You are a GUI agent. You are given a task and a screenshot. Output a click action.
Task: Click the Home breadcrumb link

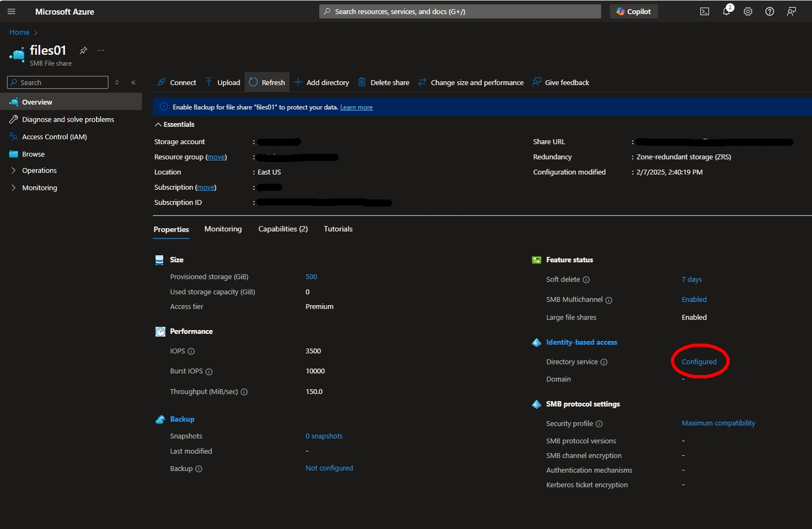(x=20, y=33)
